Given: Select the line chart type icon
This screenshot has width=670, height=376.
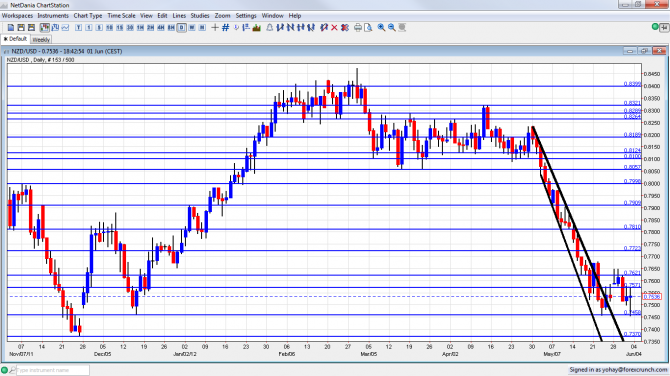Looking at the screenshot, I should 65,28.
